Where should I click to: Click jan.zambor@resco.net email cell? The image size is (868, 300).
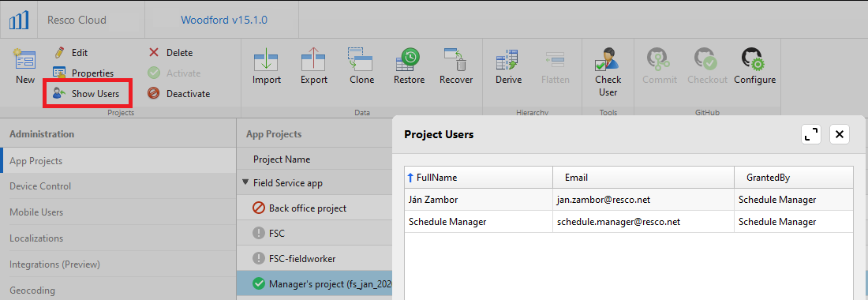tap(643, 200)
